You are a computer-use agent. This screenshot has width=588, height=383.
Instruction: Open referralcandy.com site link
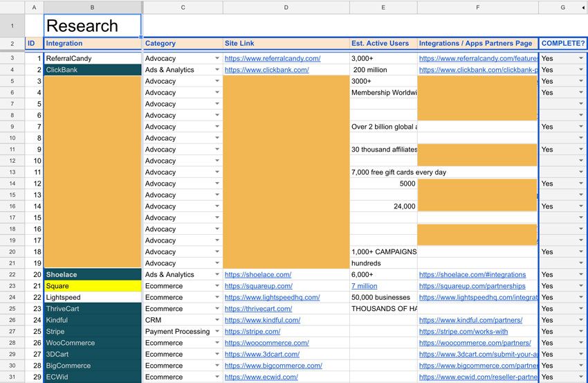click(x=273, y=58)
